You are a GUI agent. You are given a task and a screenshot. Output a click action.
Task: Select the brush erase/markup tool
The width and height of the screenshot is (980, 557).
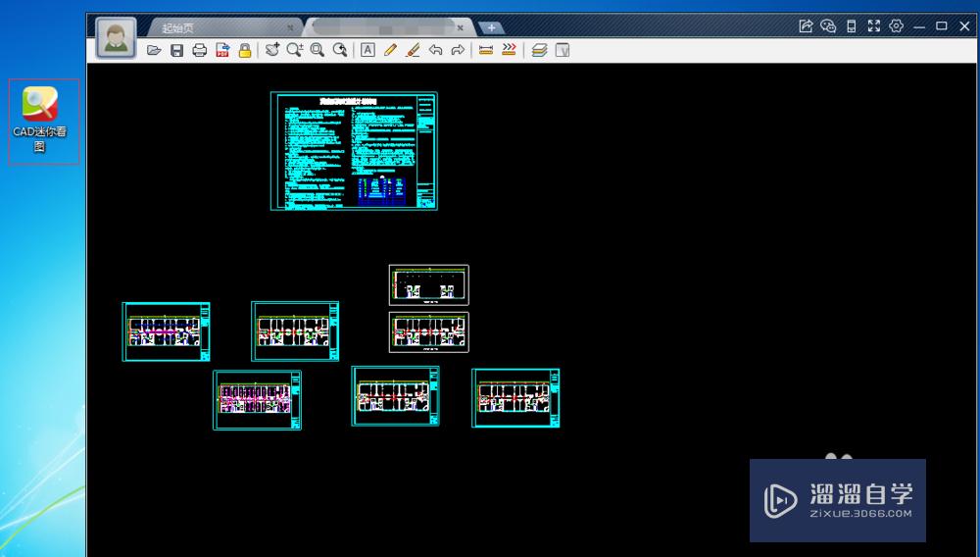click(413, 50)
